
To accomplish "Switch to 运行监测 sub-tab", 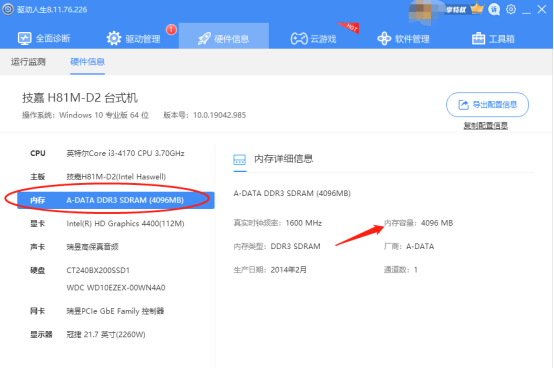I will (x=28, y=62).
